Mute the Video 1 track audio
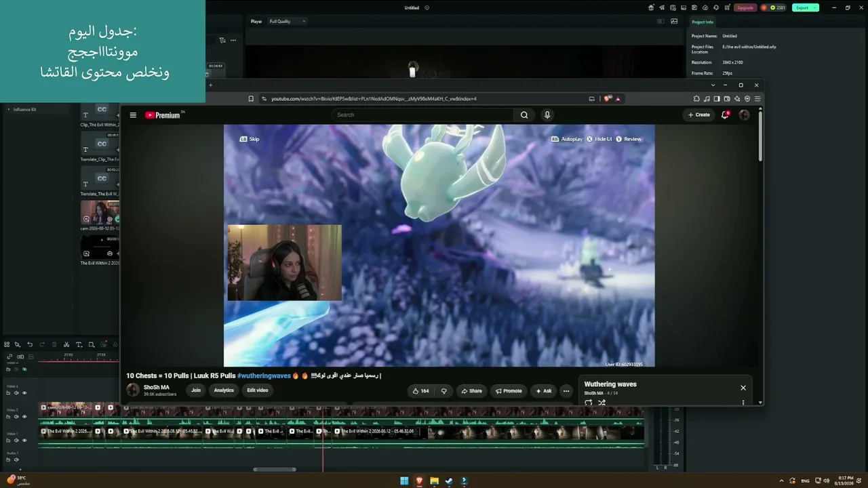The image size is (868, 488). pos(17,441)
